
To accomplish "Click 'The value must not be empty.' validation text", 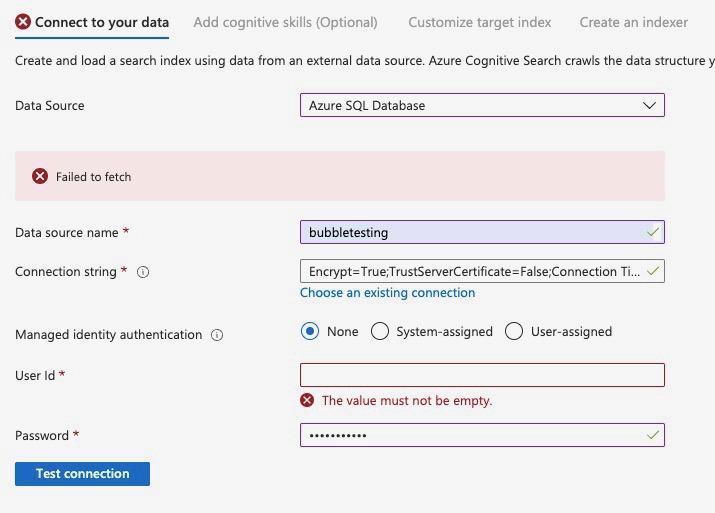I will (407, 400).
